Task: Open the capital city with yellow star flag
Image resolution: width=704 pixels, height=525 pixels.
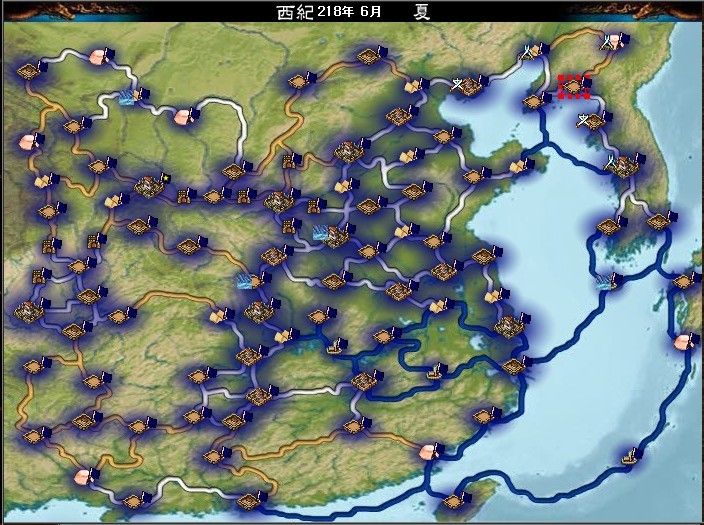Action: 148,185
